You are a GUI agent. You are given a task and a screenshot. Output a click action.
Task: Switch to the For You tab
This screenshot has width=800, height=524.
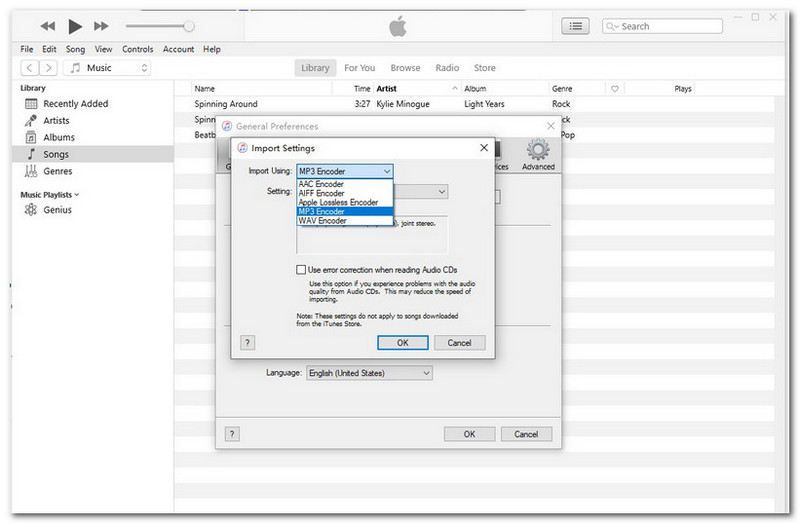point(359,68)
